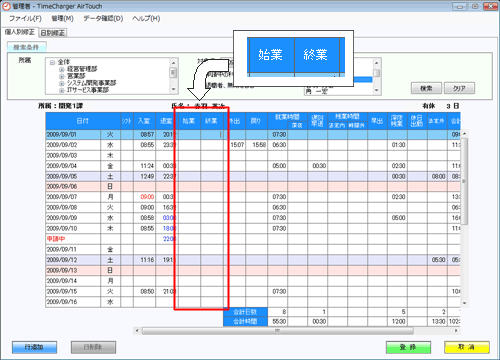Expand the ITサービス事業部 node
The width and height of the screenshot is (500, 360).
pyautogui.click(x=62, y=90)
